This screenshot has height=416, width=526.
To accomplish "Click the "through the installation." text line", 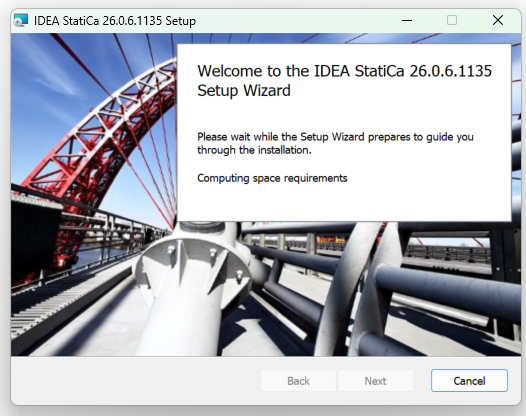I will click(x=254, y=150).
